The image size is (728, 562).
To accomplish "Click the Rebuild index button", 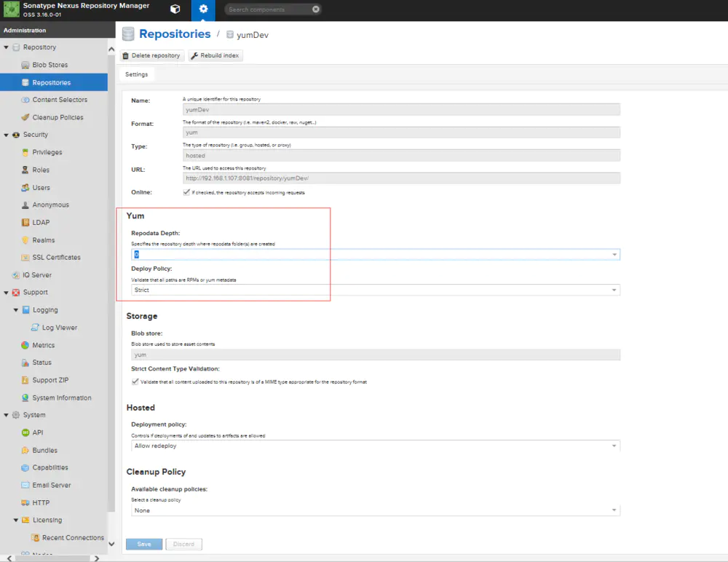I will coord(215,55).
